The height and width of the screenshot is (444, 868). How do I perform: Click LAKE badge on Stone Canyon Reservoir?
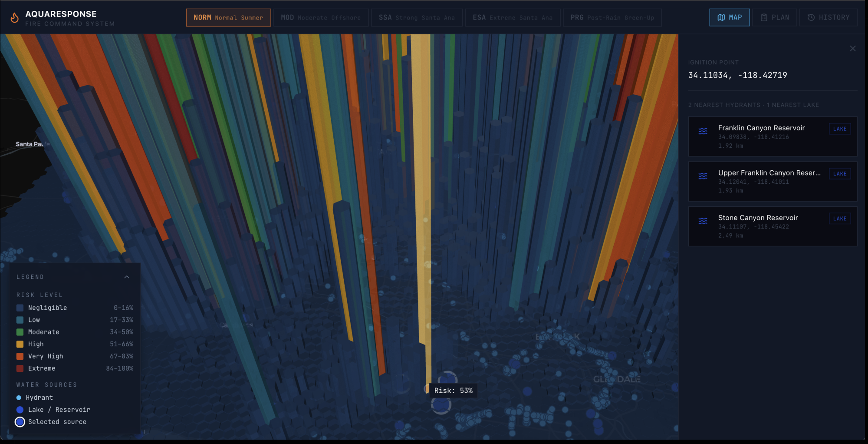(840, 219)
